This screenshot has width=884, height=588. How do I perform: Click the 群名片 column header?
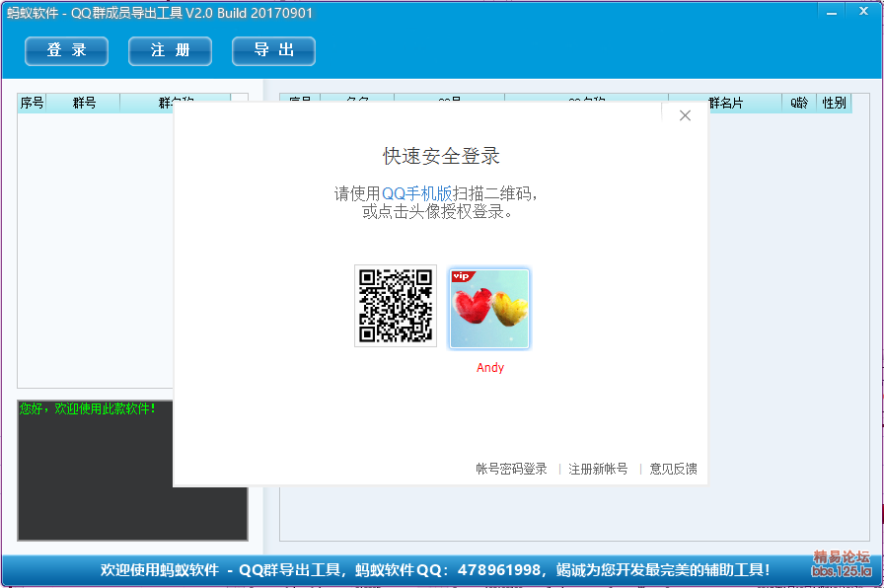point(725,104)
